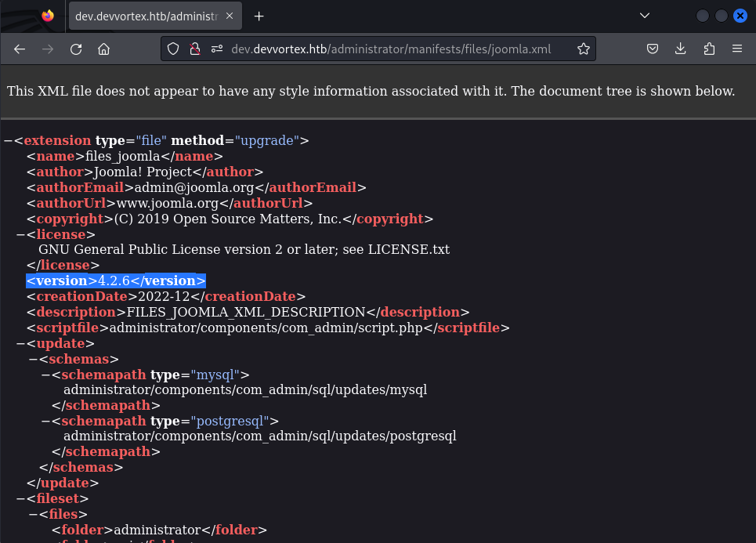Image resolution: width=756 pixels, height=543 pixels.
Task: Click the closing update tag
Action: click(63, 483)
